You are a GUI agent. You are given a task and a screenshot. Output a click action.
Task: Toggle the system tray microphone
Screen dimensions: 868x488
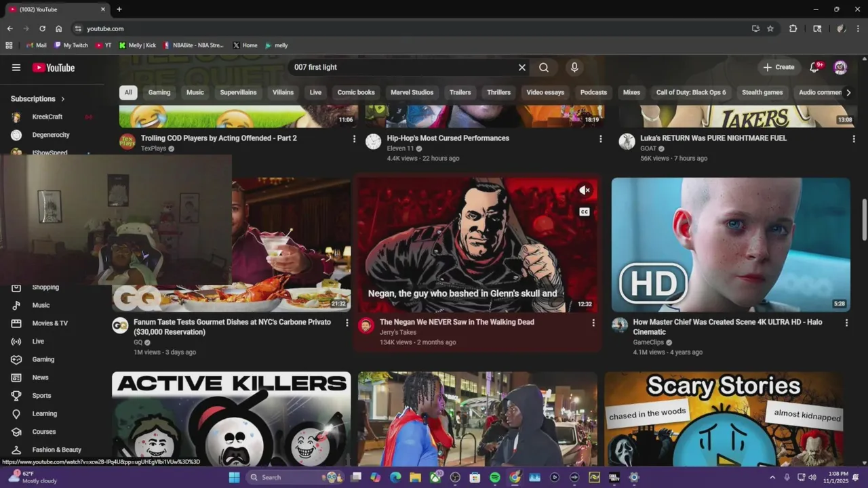click(x=787, y=477)
